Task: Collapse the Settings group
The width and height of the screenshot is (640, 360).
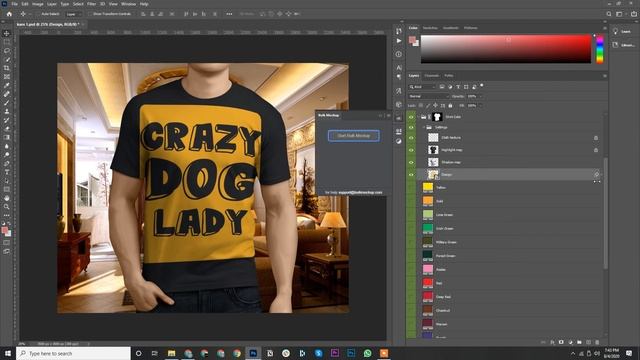Action: click(x=423, y=127)
